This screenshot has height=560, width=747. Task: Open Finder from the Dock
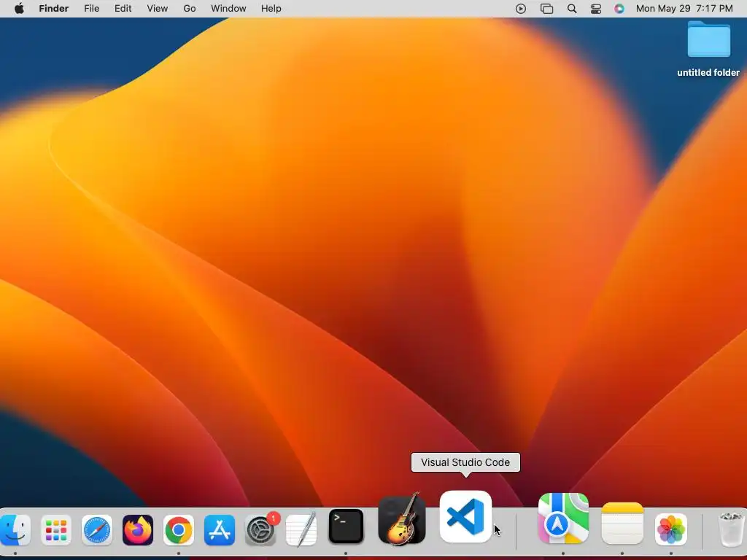[x=15, y=529]
